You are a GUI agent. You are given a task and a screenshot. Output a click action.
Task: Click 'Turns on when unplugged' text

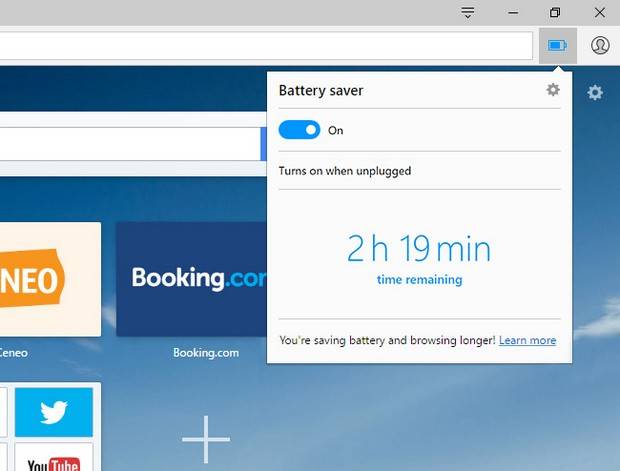click(x=345, y=171)
